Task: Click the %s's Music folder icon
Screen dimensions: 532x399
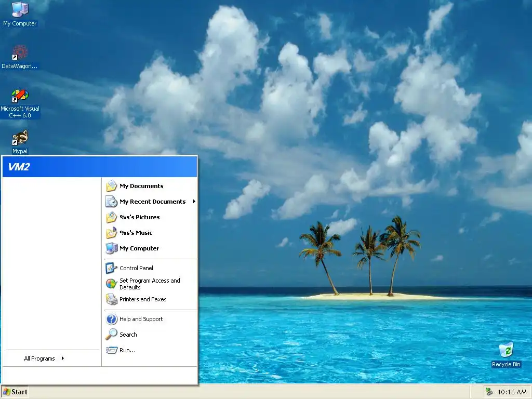Action: (111, 233)
